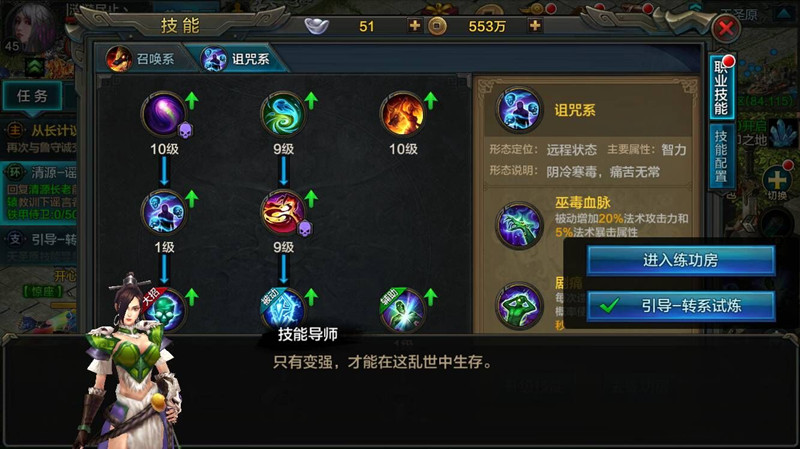
Task: Open the 技能配置 side tab
Action: (x=721, y=155)
